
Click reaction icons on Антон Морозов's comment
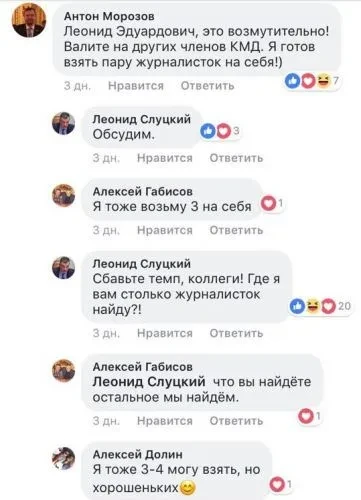(x=311, y=81)
